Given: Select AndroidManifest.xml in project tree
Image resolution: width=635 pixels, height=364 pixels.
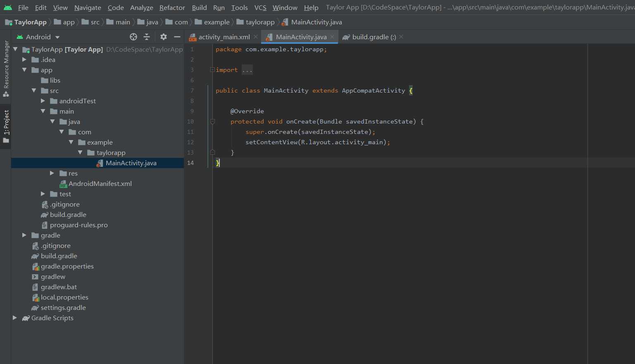Looking at the screenshot, I should click(96, 183).
